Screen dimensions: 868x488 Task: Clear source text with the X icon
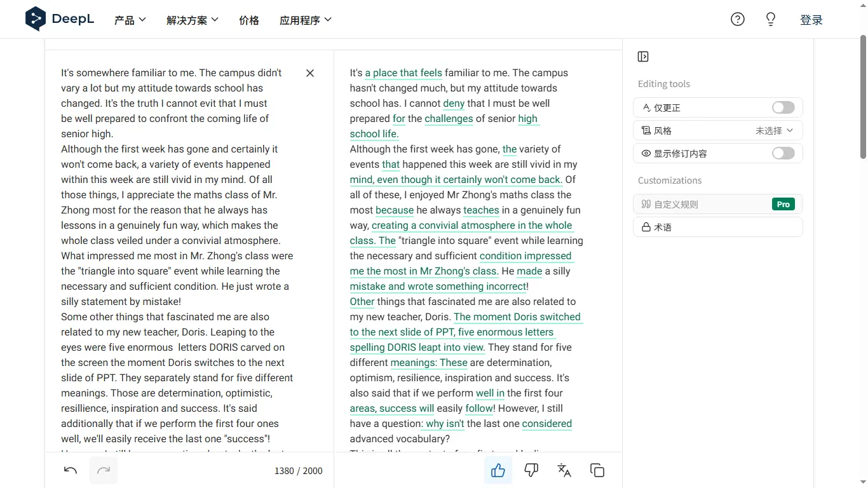(x=310, y=73)
